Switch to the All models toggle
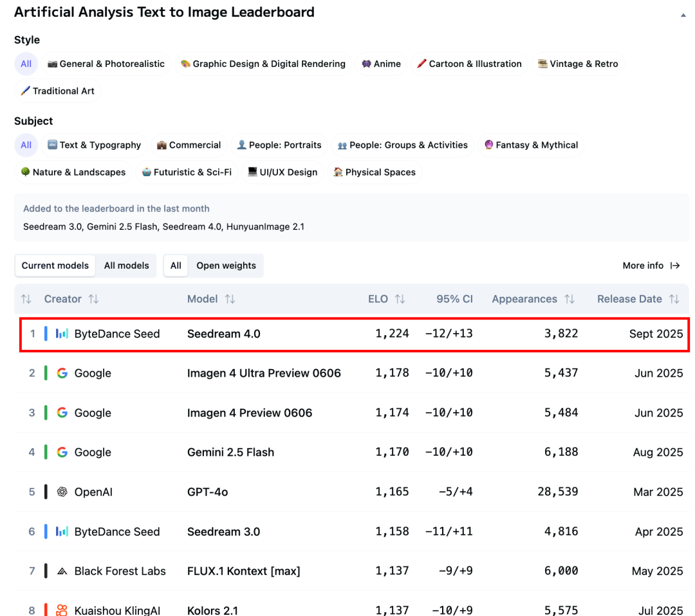Image resolution: width=695 pixels, height=616 pixels. tap(126, 266)
